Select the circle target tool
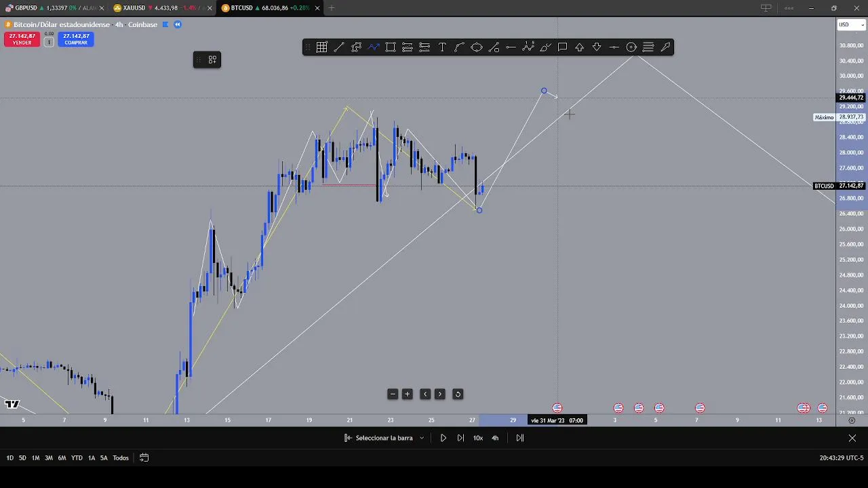The image size is (868, 488). (631, 47)
